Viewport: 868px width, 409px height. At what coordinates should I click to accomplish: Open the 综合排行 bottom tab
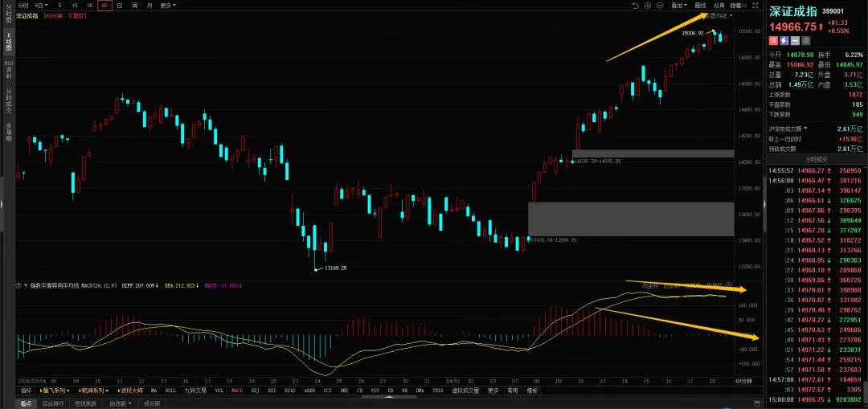pyautogui.click(x=53, y=403)
